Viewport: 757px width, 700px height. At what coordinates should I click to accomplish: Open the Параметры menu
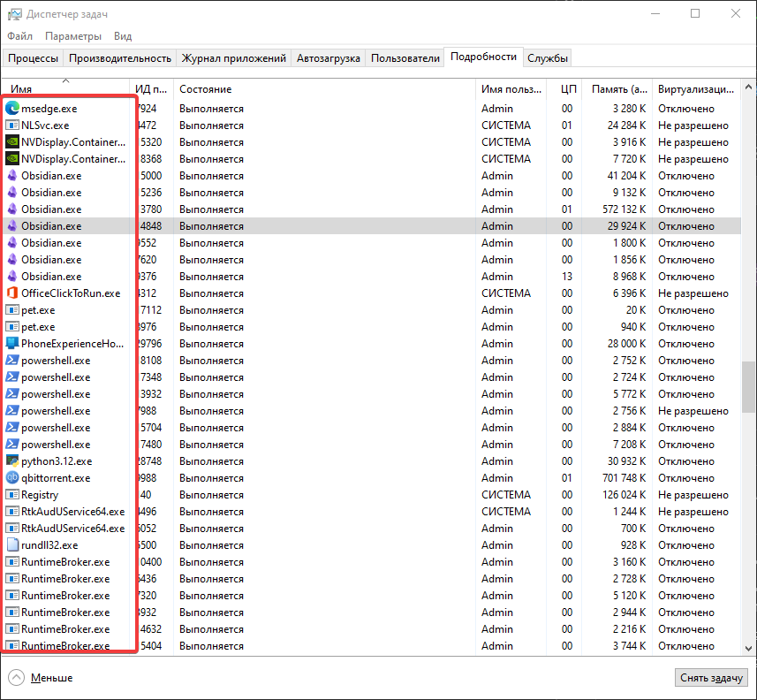(73, 36)
